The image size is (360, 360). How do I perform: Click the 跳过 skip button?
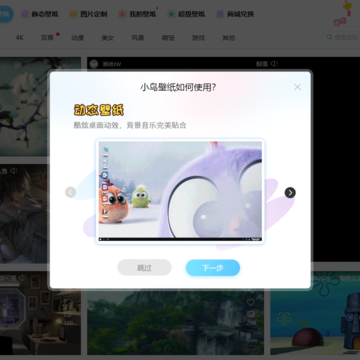[144, 268]
